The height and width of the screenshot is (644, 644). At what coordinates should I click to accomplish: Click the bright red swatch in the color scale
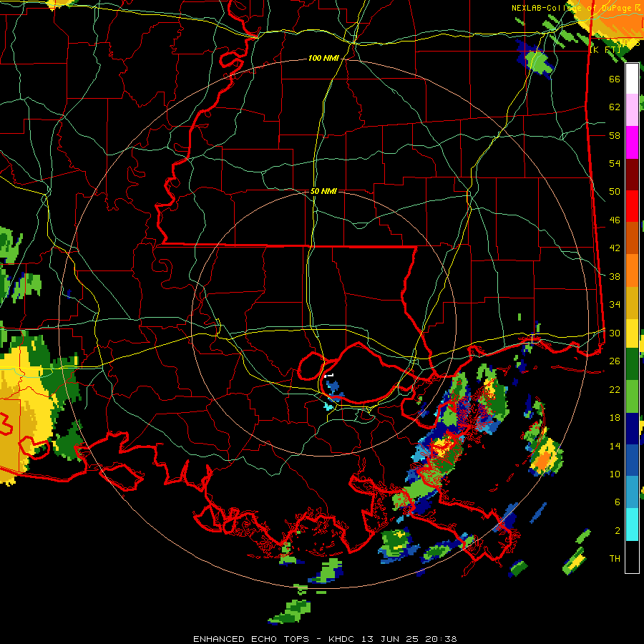(x=632, y=206)
